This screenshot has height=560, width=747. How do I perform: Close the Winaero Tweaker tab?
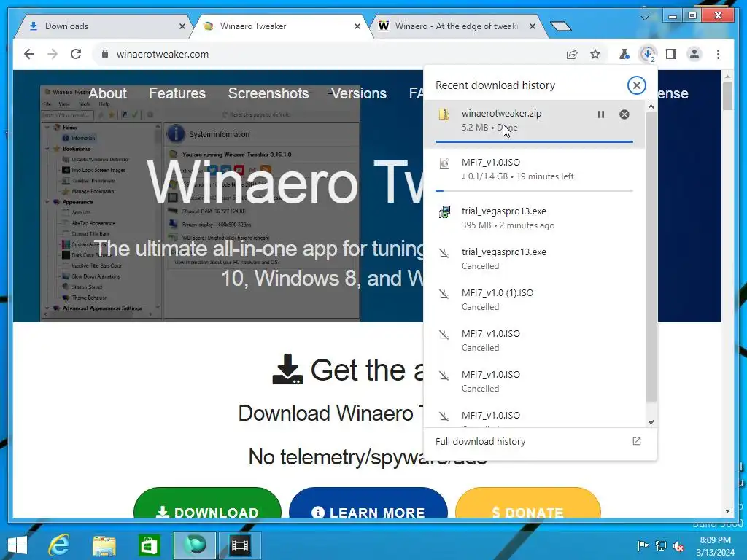[x=357, y=26]
